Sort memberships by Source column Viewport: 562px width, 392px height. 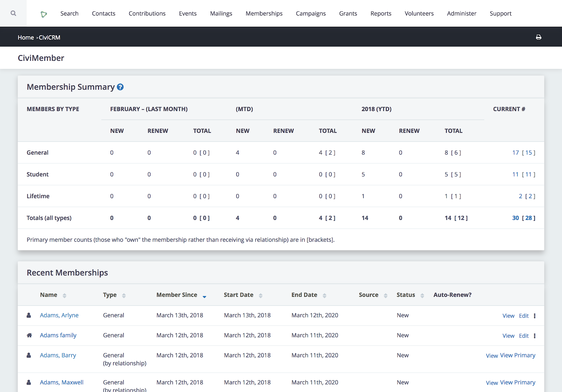386,296
